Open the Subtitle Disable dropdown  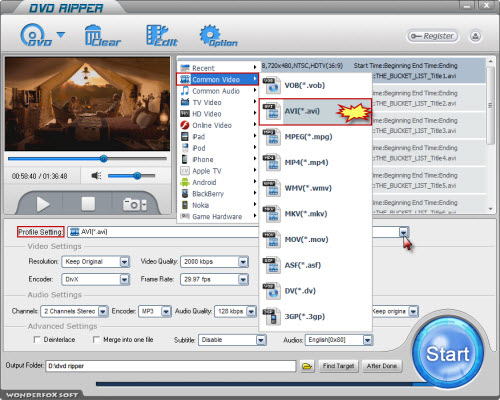pos(232,340)
